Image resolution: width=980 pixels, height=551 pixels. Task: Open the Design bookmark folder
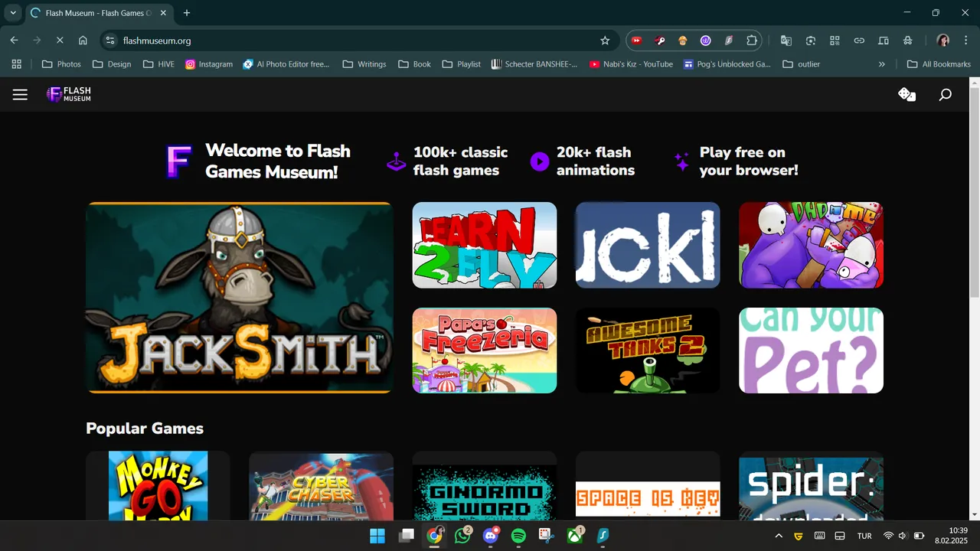click(112, 64)
